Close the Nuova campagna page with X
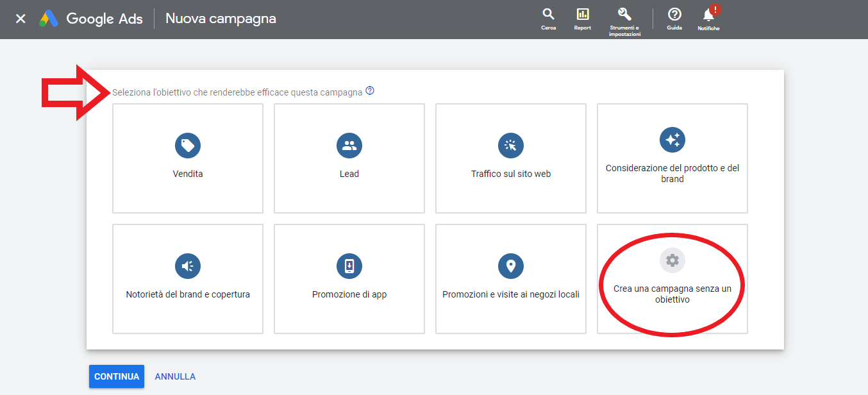Screen dimensions: 868x395 point(21,19)
